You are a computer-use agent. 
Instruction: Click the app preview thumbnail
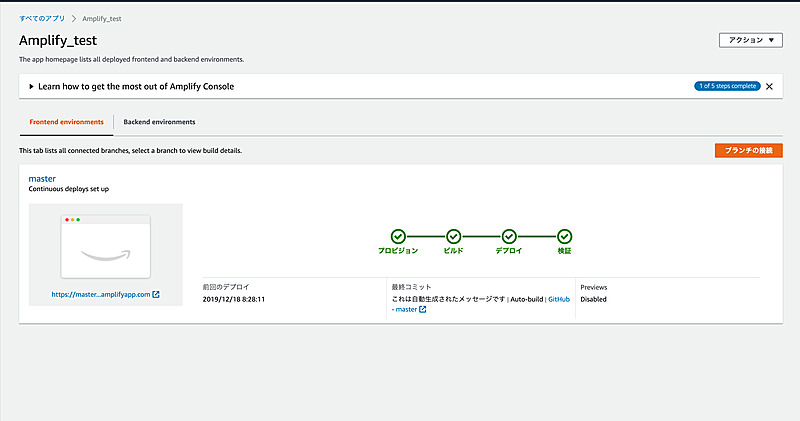(105, 245)
